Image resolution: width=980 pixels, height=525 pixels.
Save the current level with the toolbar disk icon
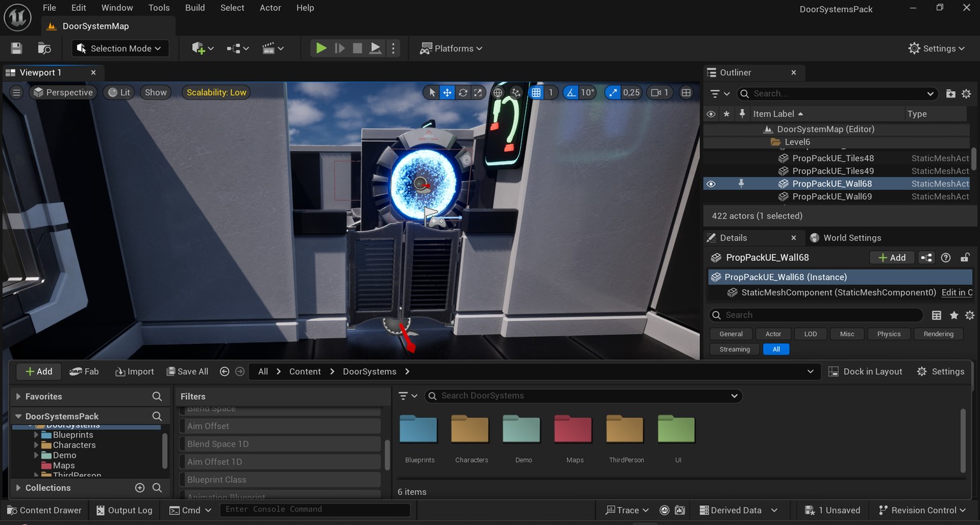tap(17, 48)
